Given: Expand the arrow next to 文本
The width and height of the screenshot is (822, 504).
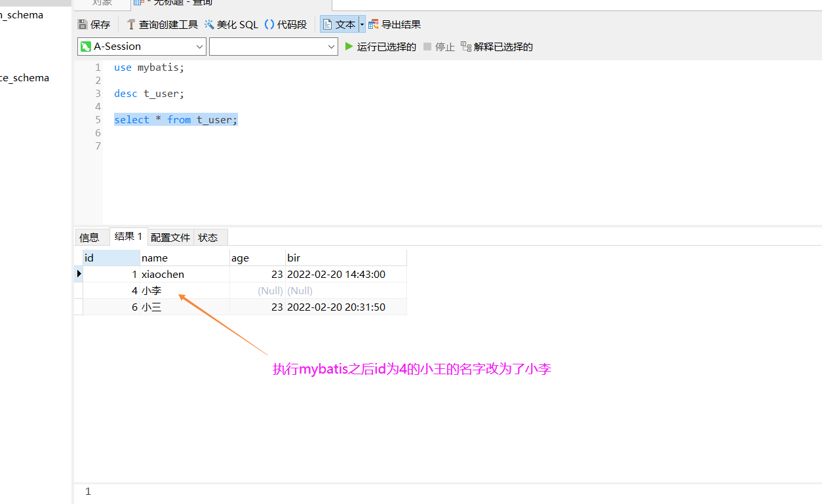Looking at the screenshot, I should coord(362,25).
